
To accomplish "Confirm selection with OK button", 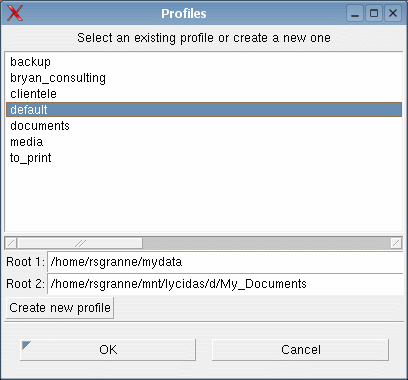I will point(108,350).
